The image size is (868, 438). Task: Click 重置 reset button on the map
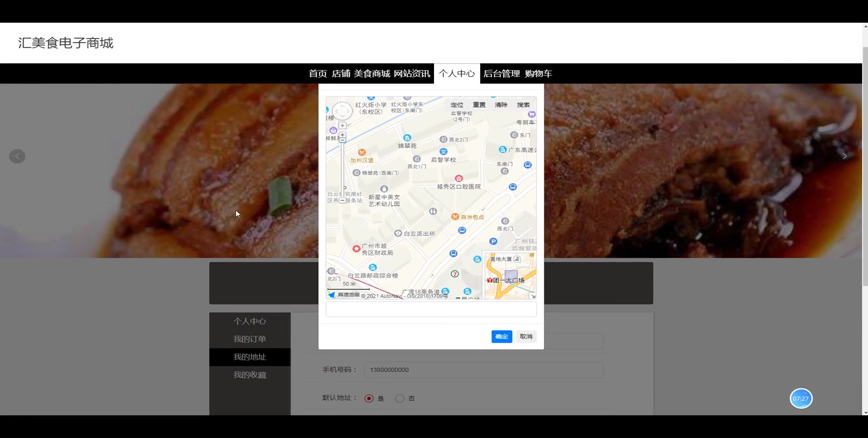point(479,105)
